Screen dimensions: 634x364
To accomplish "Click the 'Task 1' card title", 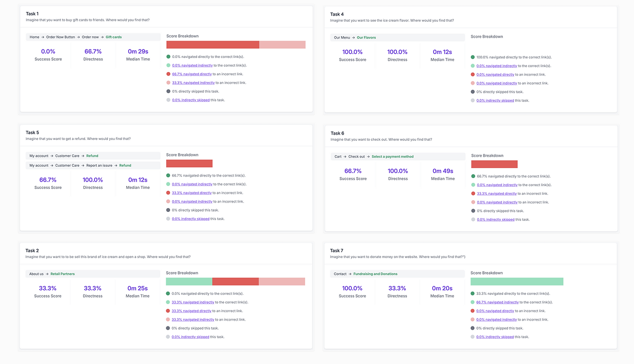I will point(32,14).
